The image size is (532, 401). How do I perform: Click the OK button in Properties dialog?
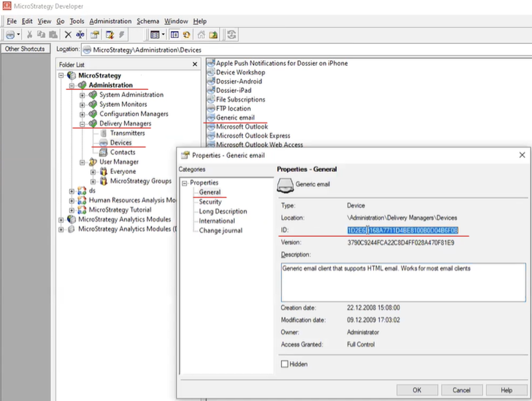click(416, 390)
